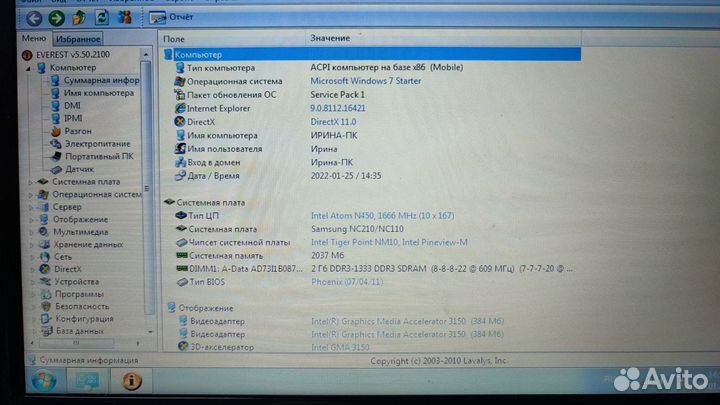
Task: Click the Программы tree icon
Action: pyautogui.click(x=45, y=294)
